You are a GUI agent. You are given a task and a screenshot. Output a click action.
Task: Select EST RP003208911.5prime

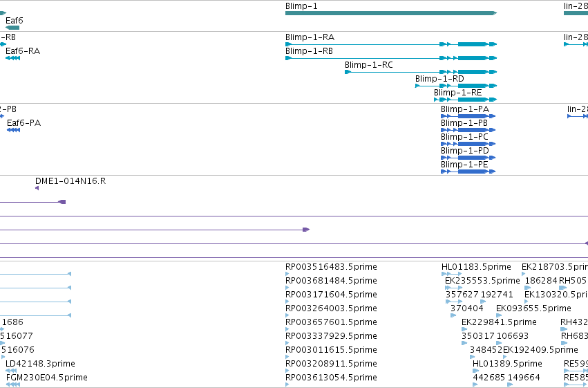331,364
